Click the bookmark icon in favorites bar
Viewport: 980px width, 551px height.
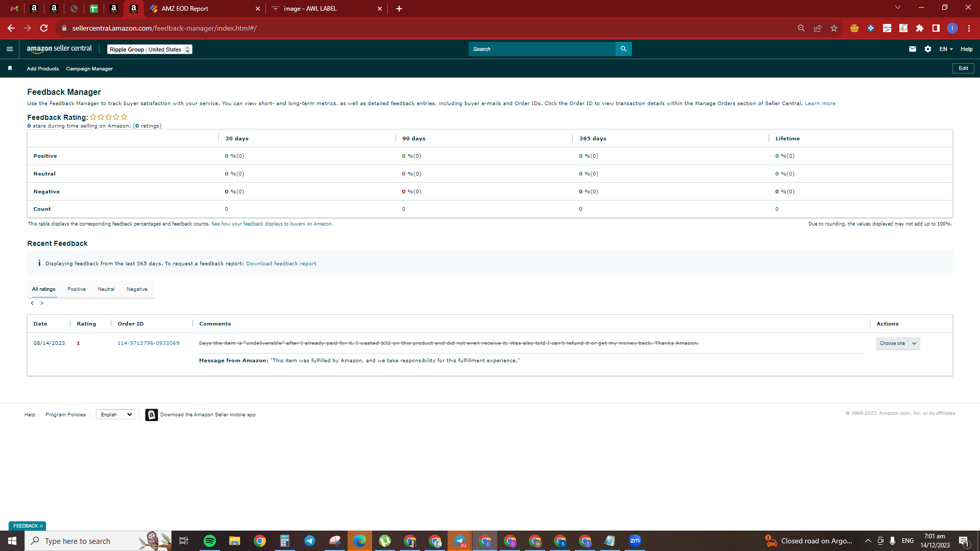click(x=10, y=68)
